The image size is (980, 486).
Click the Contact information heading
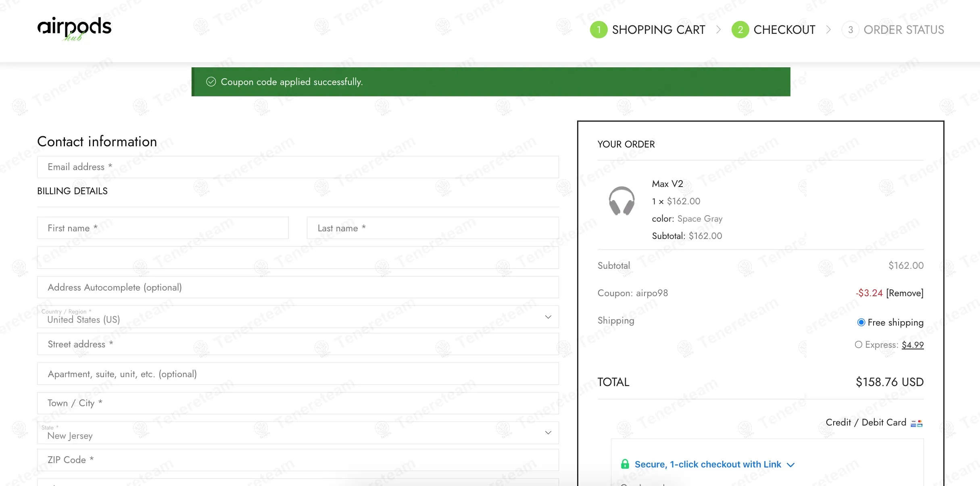[x=97, y=141]
